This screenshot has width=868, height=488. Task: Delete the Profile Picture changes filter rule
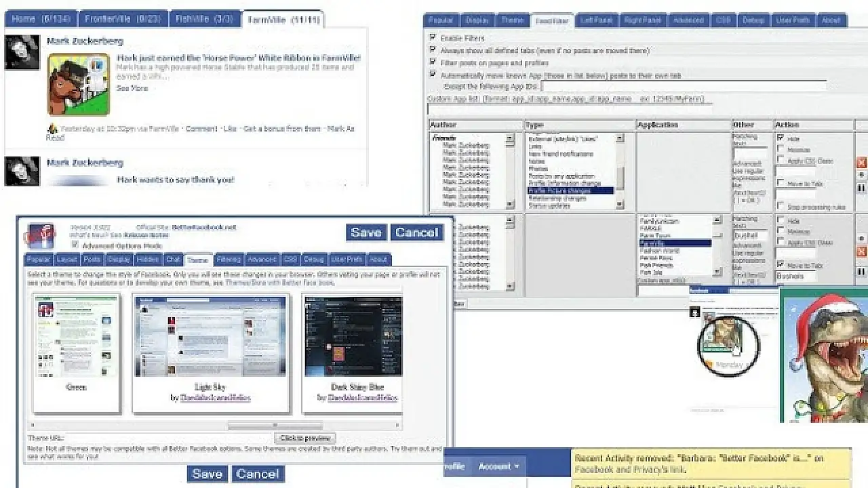pos(862,163)
